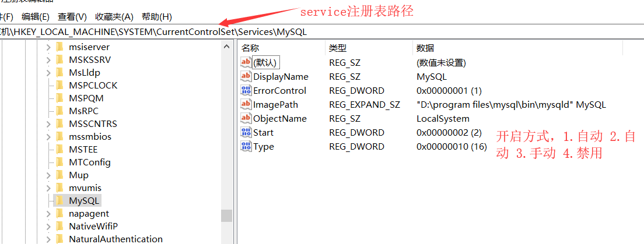The height and width of the screenshot is (244, 644).
Task: Click the Mup folder icon
Action: click(x=59, y=175)
